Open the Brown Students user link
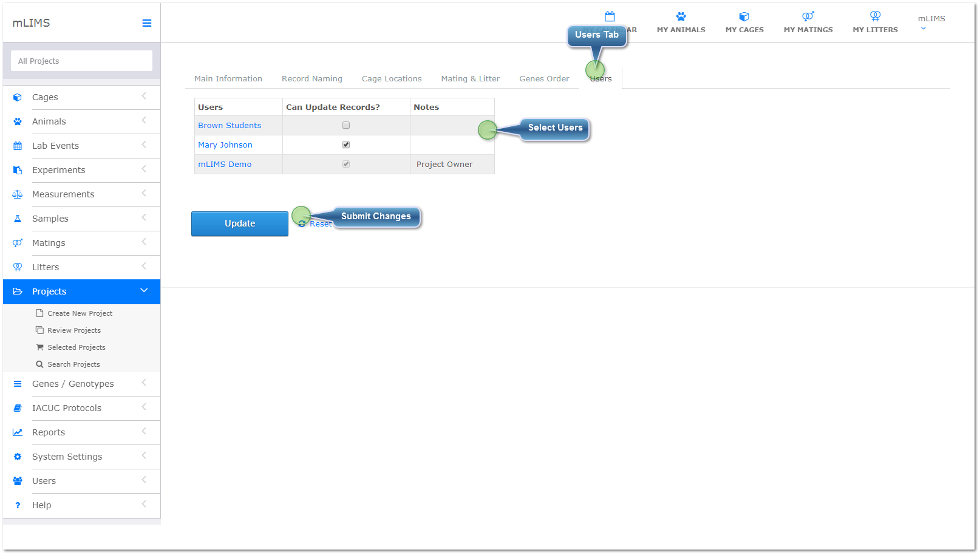The height and width of the screenshot is (555, 980). tap(230, 125)
